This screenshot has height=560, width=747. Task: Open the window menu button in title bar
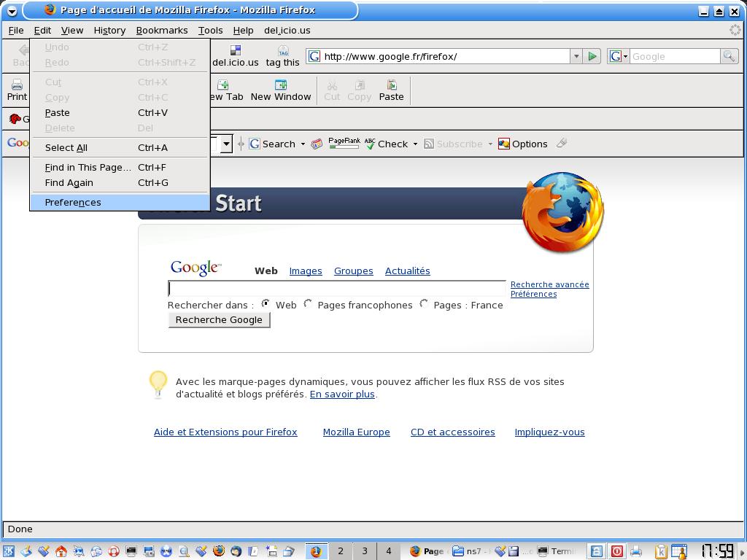tap(11, 10)
